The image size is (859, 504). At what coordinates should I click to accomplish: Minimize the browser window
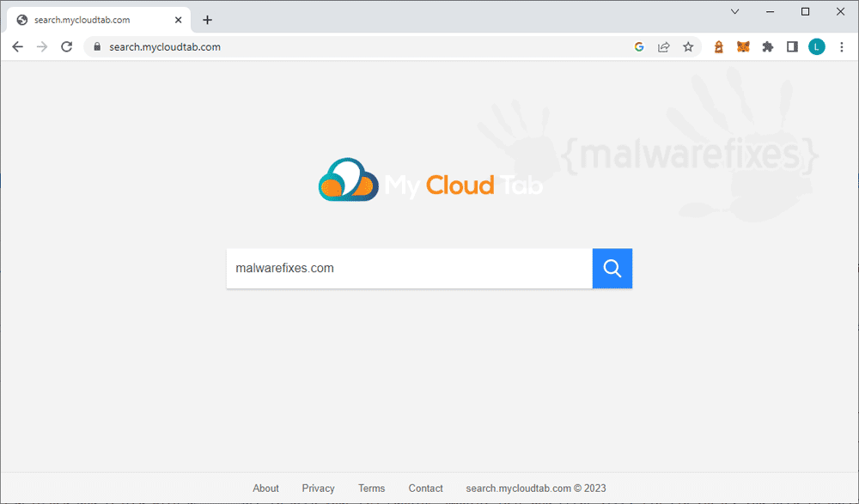(x=771, y=11)
